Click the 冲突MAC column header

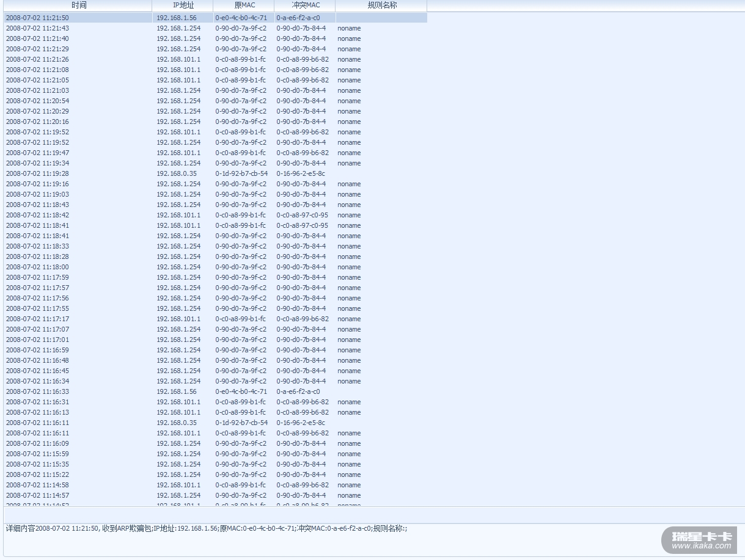[305, 5]
